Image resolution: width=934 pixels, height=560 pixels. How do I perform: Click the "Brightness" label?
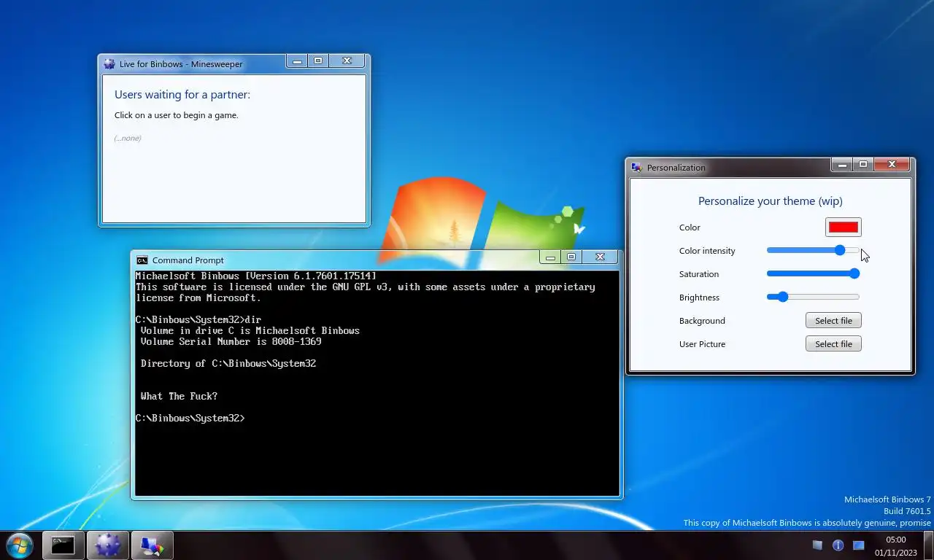pyautogui.click(x=699, y=297)
